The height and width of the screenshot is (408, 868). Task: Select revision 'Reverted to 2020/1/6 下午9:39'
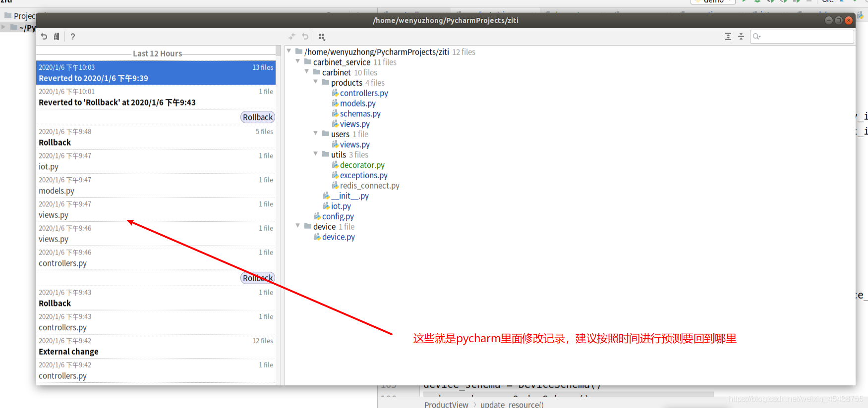tap(156, 73)
